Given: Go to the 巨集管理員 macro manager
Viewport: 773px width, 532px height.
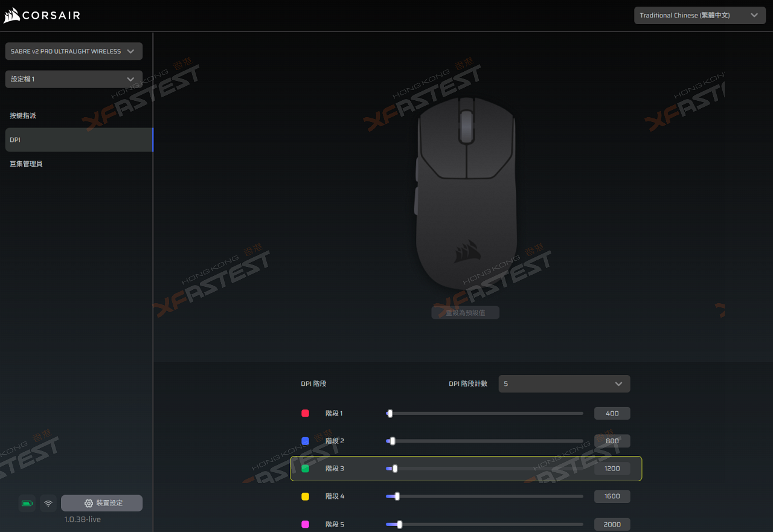Looking at the screenshot, I should pyautogui.click(x=26, y=164).
